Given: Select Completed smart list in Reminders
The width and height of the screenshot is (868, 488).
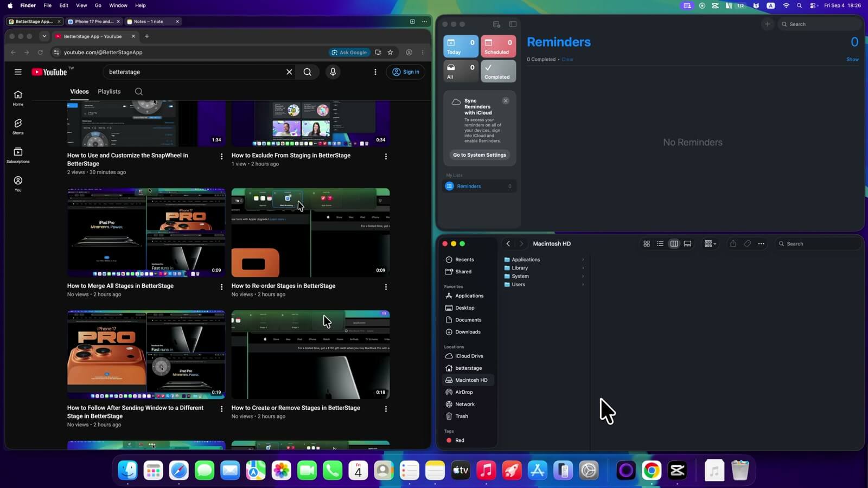Looking at the screenshot, I should [x=498, y=71].
